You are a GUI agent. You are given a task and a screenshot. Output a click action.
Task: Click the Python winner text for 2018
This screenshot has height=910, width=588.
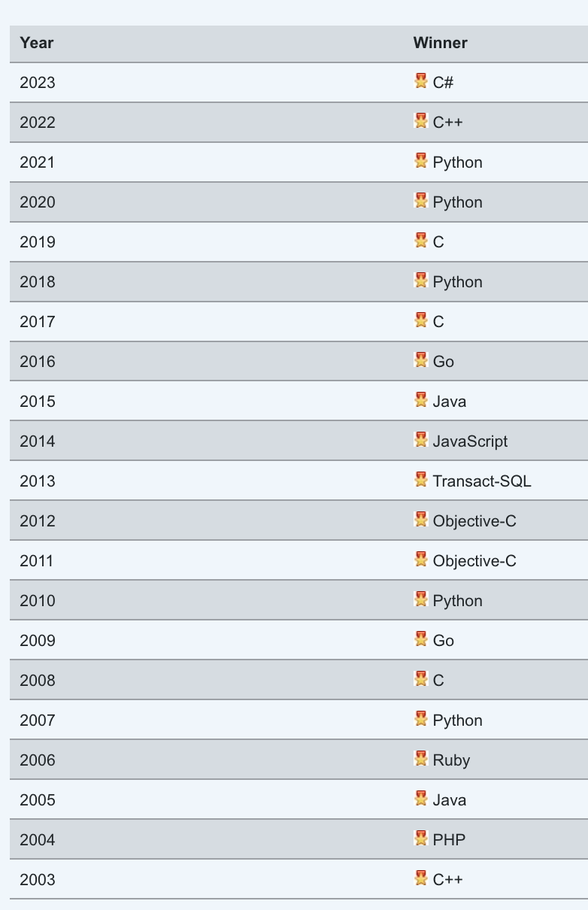(458, 282)
